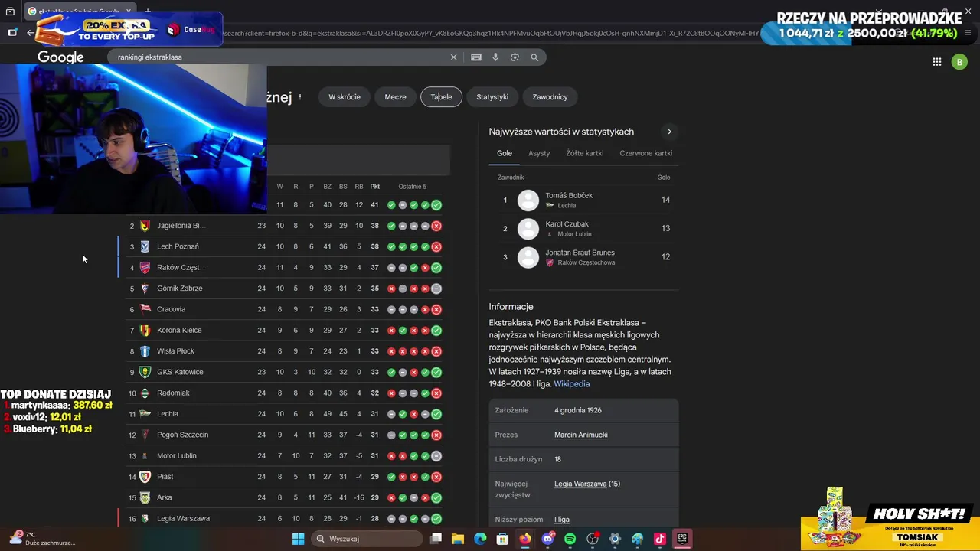Select Piast team name
Viewport: 980px width, 551px height.
click(165, 477)
